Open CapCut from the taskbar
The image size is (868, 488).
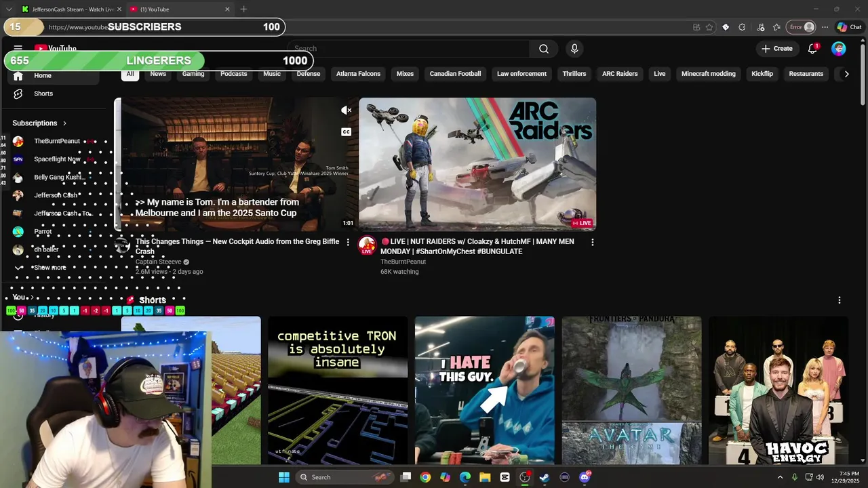pyautogui.click(x=505, y=477)
